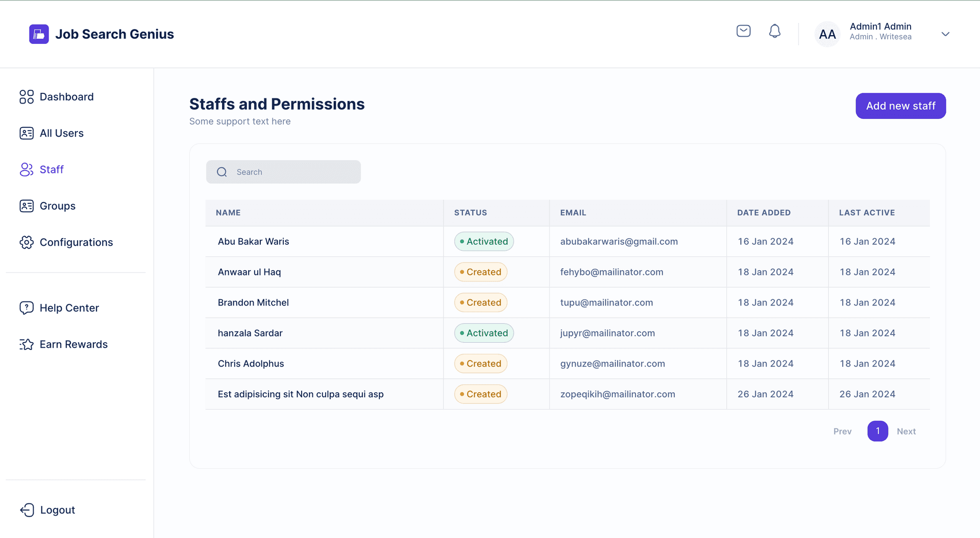Open All Users in the sidebar
The height and width of the screenshot is (538, 980).
[61, 133]
